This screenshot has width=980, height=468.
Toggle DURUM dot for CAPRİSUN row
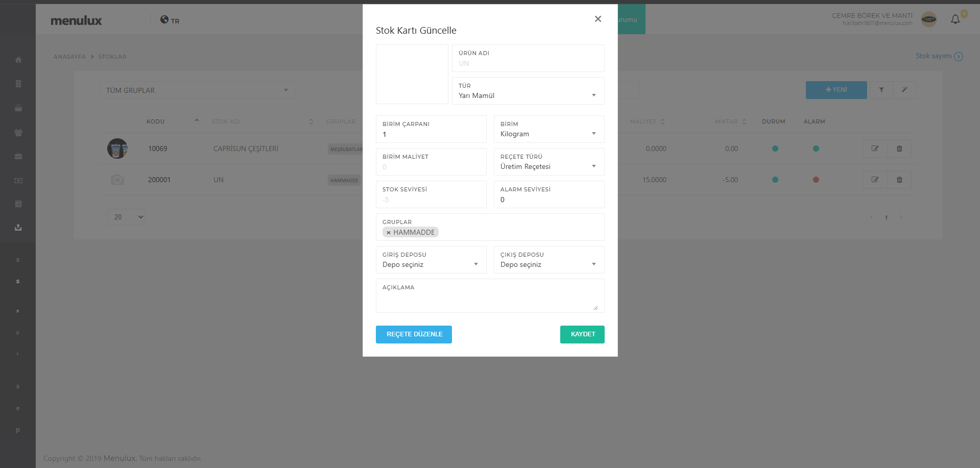coord(775,149)
